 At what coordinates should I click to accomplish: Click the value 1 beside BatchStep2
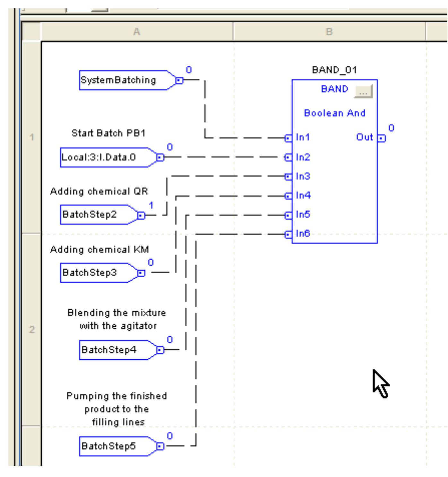coord(151,205)
